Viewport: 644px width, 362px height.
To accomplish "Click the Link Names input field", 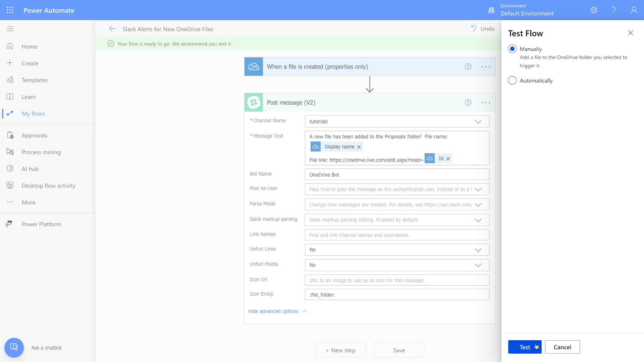I will tap(397, 235).
